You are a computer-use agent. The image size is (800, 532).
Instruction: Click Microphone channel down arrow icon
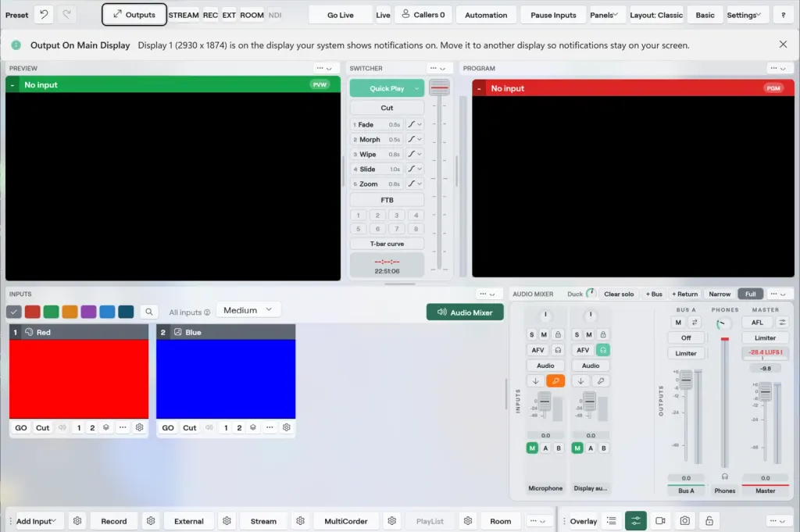tap(536, 381)
